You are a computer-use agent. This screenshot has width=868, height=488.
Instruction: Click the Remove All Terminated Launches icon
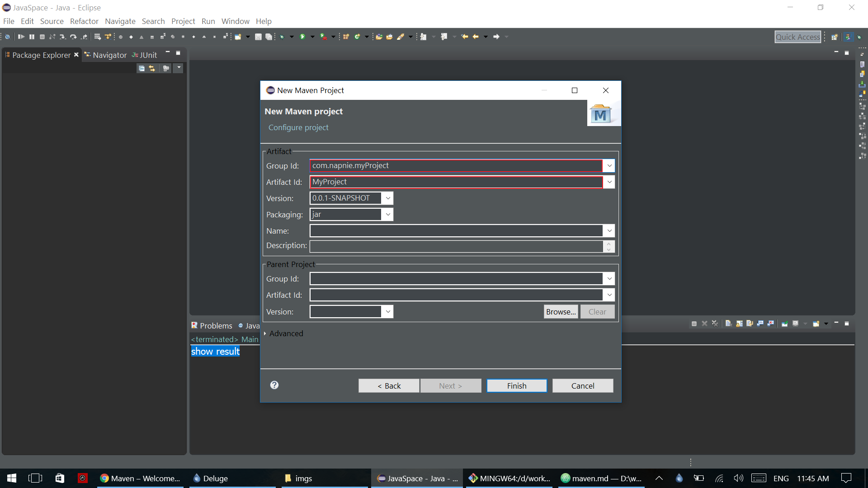(715, 324)
